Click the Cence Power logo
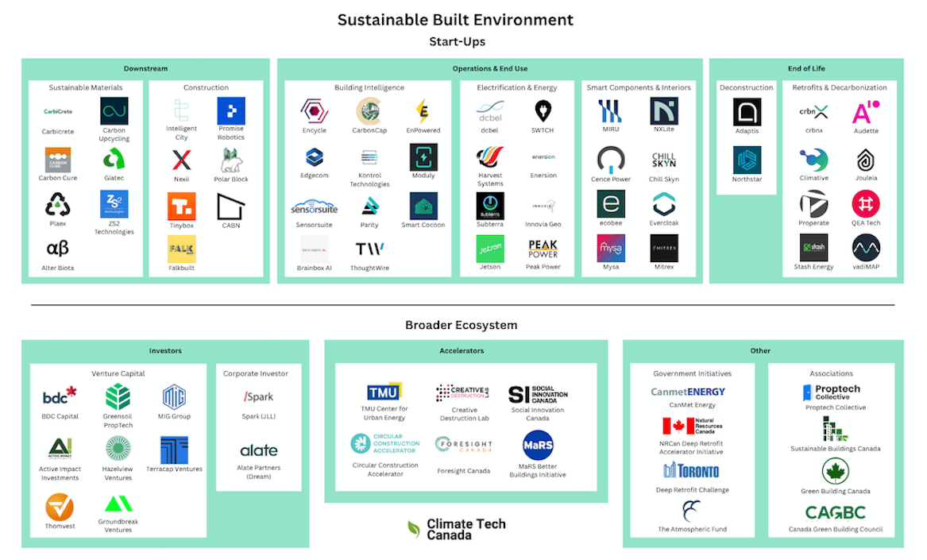 click(611, 160)
